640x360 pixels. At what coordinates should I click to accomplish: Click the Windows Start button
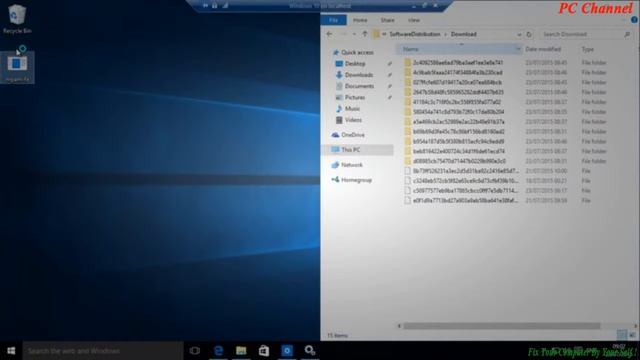[11, 351]
